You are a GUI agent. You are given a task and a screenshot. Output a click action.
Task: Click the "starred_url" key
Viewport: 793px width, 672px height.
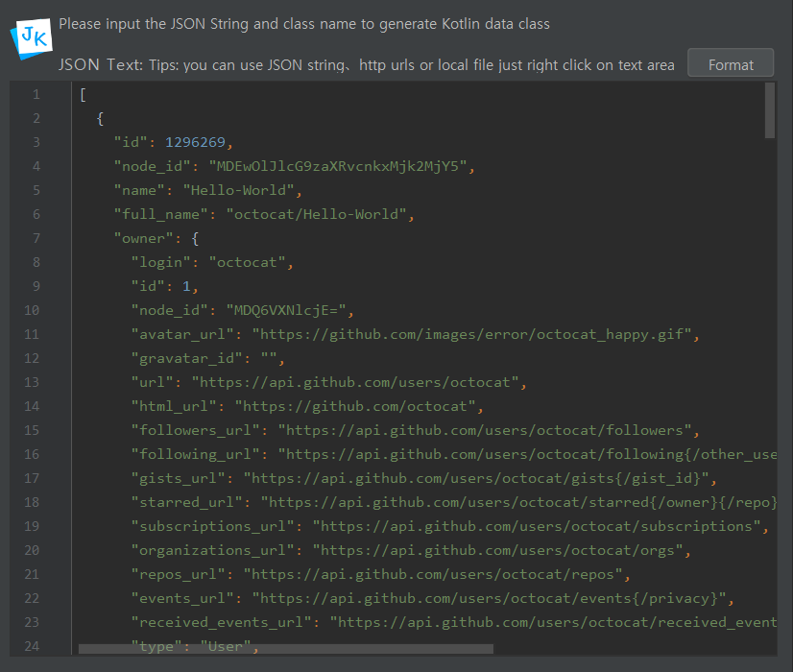(x=186, y=503)
